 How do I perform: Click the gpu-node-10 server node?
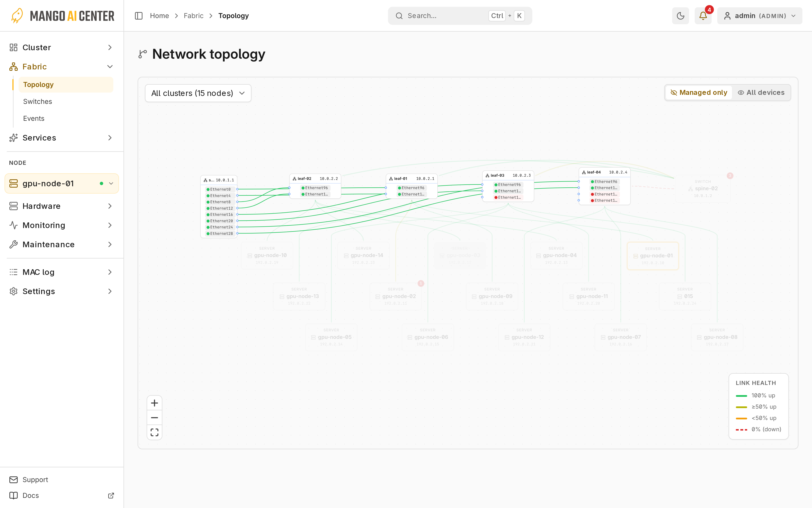point(267,256)
